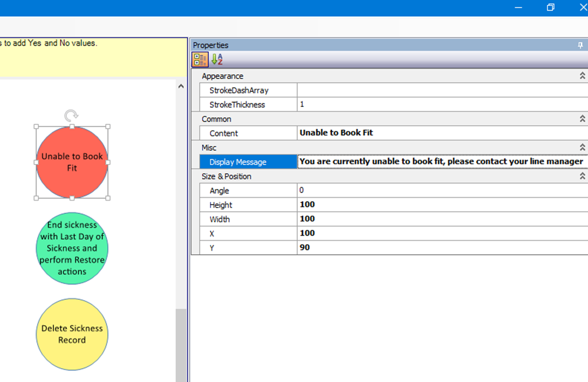Collapse the Common properties section

coord(582,119)
